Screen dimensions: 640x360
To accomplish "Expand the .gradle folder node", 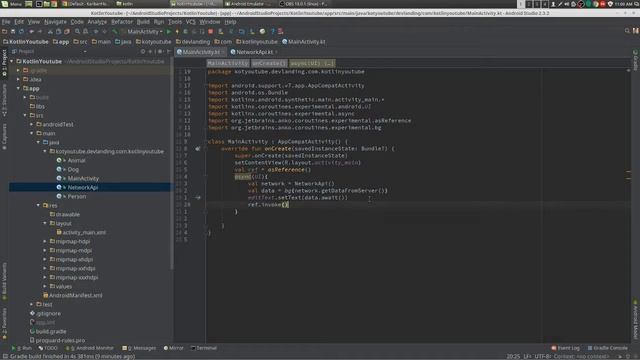I will [18, 70].
